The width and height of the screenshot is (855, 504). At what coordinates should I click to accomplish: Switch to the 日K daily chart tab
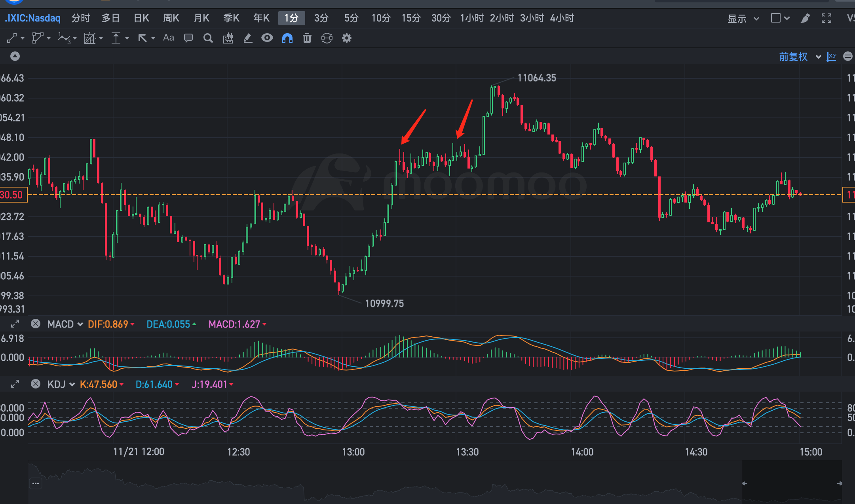[141, 18]
